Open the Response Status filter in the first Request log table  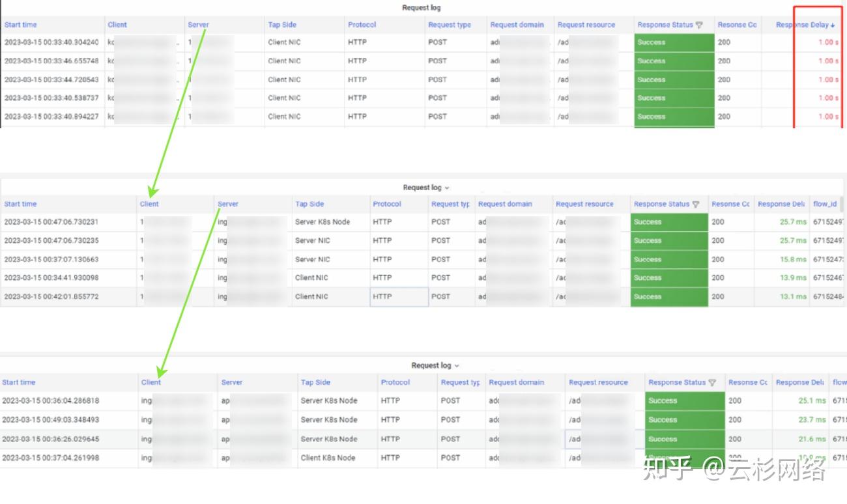tap(699, 25)
